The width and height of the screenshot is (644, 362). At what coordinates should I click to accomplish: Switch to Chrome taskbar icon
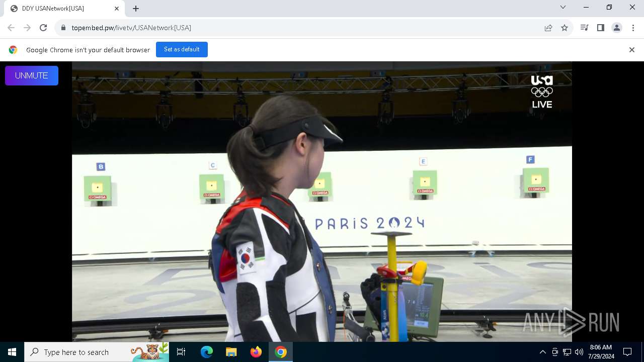[x=281, y=352]
